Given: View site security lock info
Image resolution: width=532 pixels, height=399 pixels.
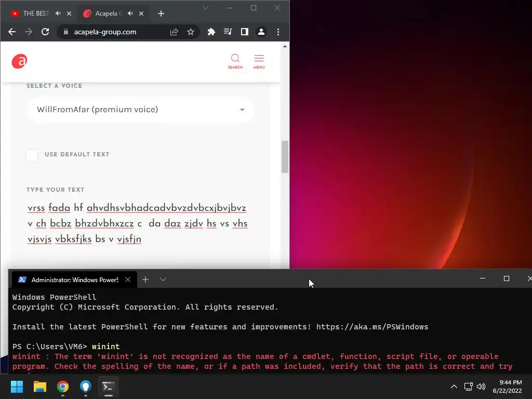Looking at the screenshot, I should pos(66,32).
